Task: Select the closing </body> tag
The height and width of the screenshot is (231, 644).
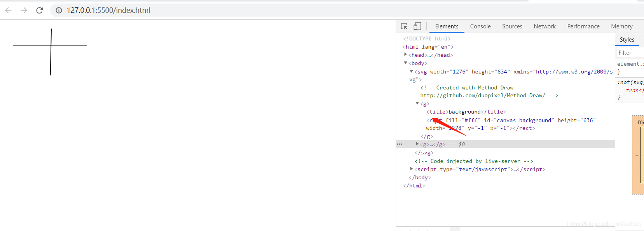Action: [x=420, y=177]
